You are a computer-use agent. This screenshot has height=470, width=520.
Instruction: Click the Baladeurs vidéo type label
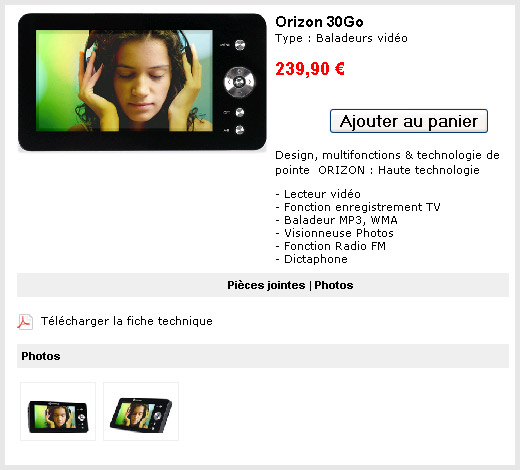(x=362, y=38)
